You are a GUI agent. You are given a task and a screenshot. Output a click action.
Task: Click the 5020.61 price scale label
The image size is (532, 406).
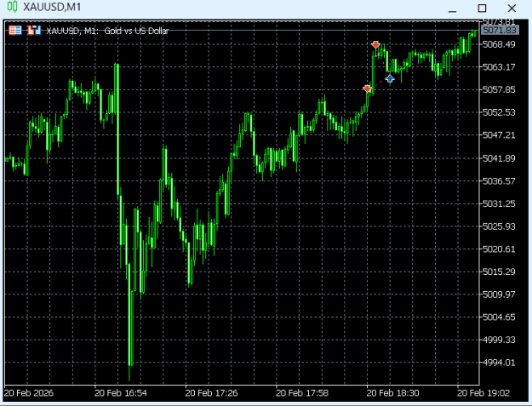[x=499, y=249]
